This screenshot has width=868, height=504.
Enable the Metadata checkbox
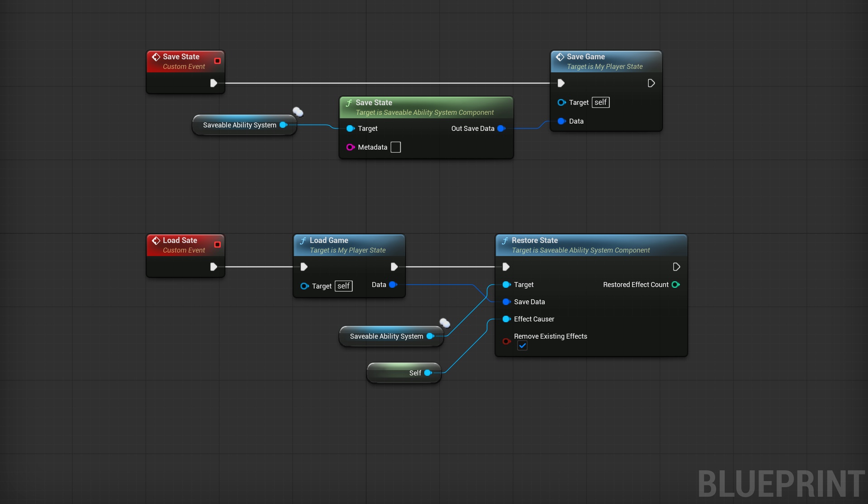pyautogui.click(x=396, y=147)
